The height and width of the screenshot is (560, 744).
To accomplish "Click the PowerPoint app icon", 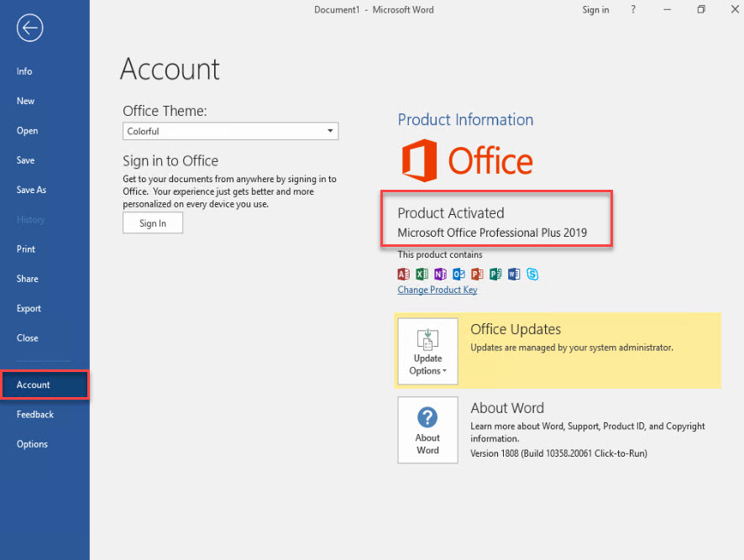I will click(x=477, y=274).
